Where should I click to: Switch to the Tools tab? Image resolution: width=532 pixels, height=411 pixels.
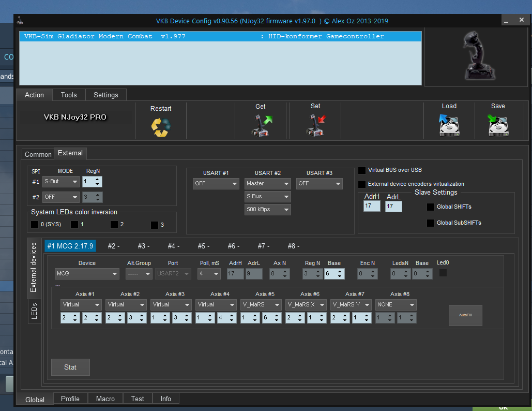pos(69,95)
